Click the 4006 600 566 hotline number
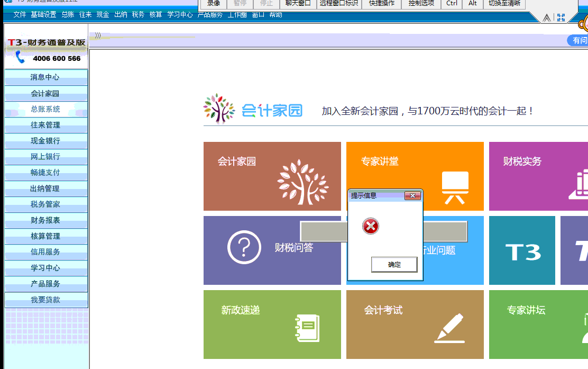The width and height of the screenshot is (588, 369). pyautogui.click(x=57, y=59)
